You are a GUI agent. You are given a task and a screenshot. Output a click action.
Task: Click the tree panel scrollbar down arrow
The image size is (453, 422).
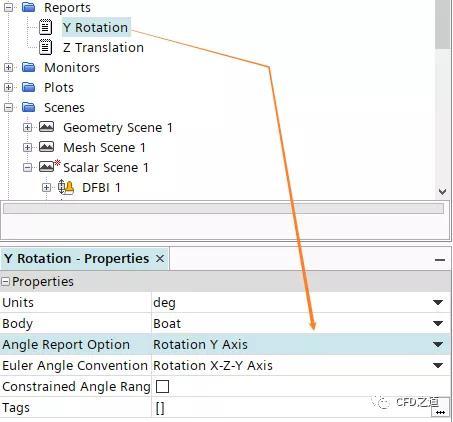pos(442,192)
